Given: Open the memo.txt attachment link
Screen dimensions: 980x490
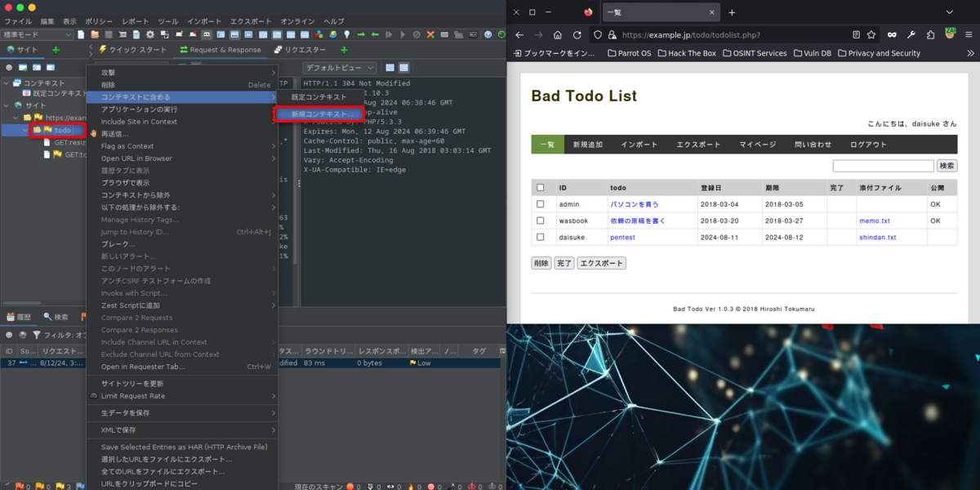Looking at the screenshot, I should coord(875,220).
